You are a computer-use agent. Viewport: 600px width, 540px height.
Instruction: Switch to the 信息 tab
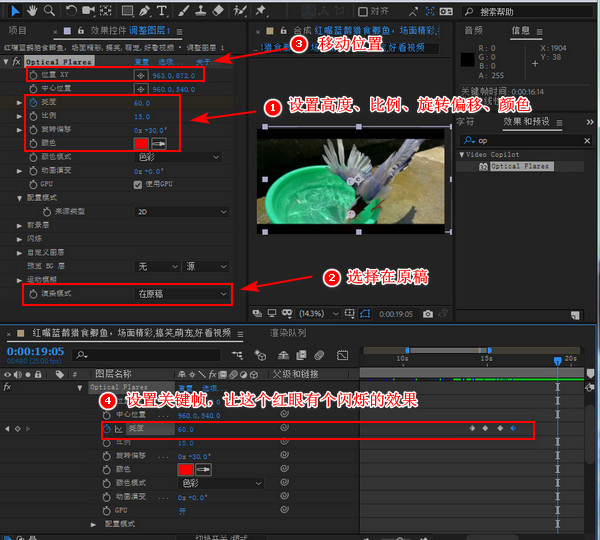(520, 30)
